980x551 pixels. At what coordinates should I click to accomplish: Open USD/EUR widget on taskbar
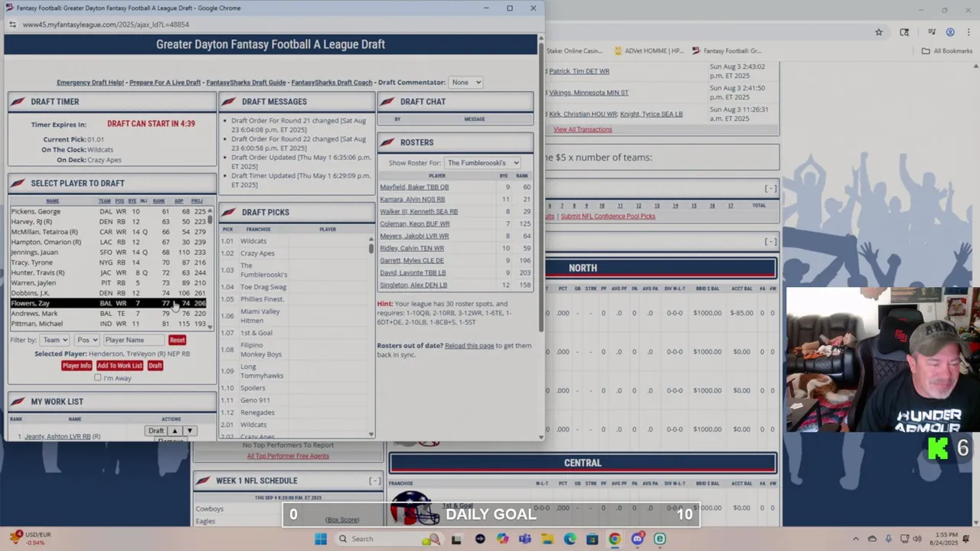click(31, 539)
